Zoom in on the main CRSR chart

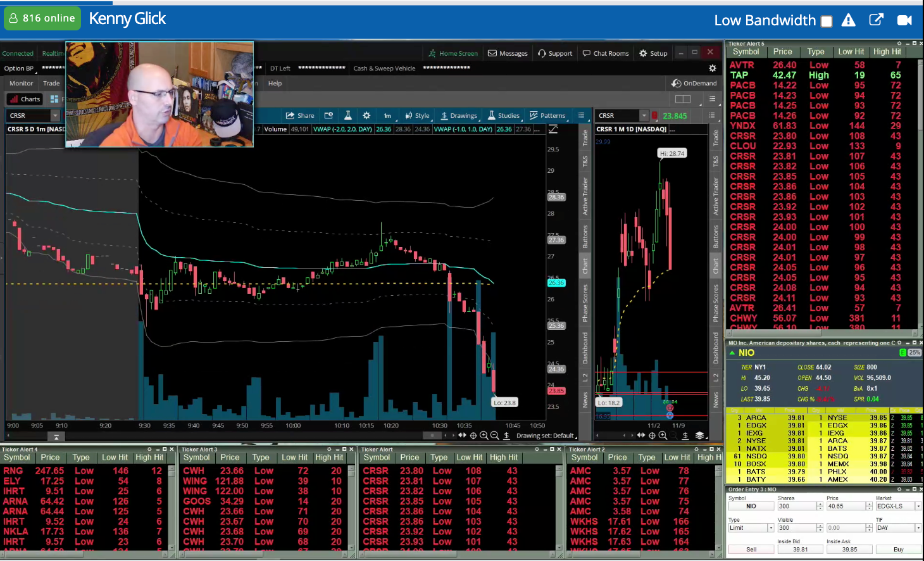point(484,436)
